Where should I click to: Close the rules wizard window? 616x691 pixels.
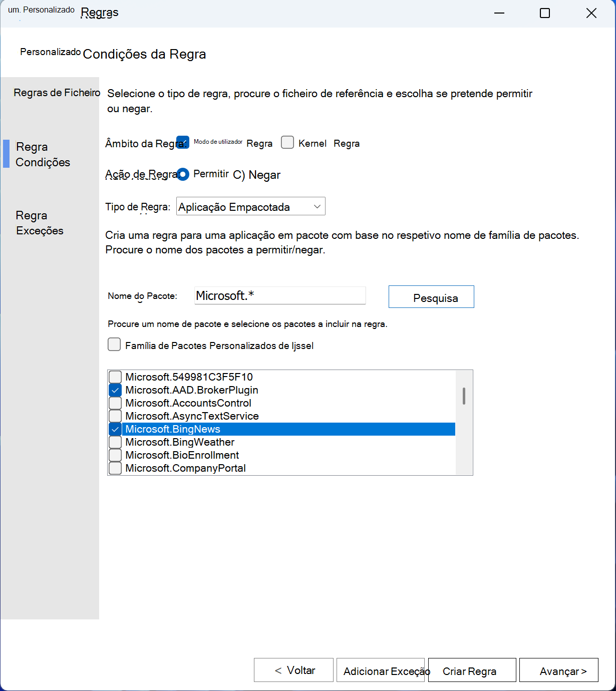click(x=591, y=13)
